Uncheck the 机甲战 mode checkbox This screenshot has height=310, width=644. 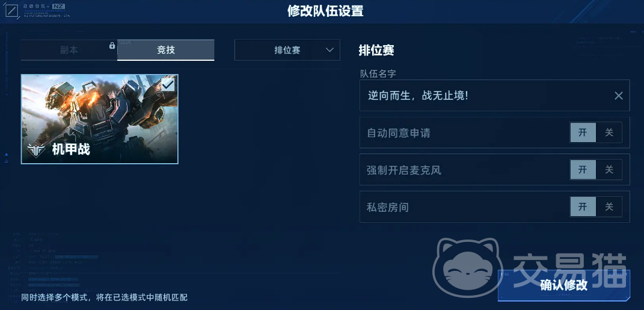168,85
